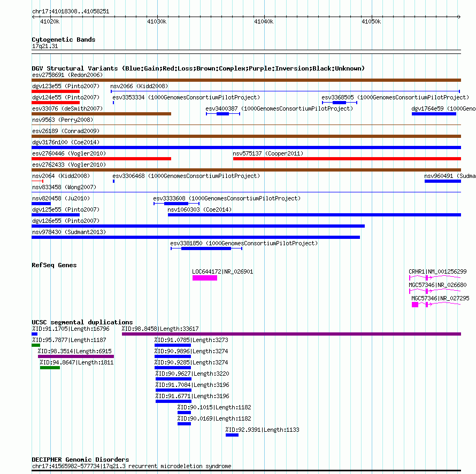The width and height of the screenshot is (476, 474).
Task: Open esv2760446 (Vogler2010) label
Action: (x=69, y=153)
